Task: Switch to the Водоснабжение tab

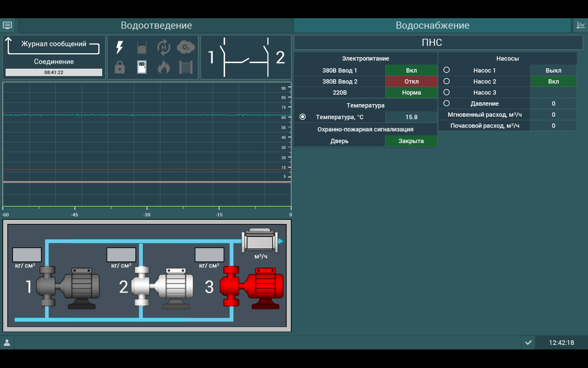Action: [432, 25]
